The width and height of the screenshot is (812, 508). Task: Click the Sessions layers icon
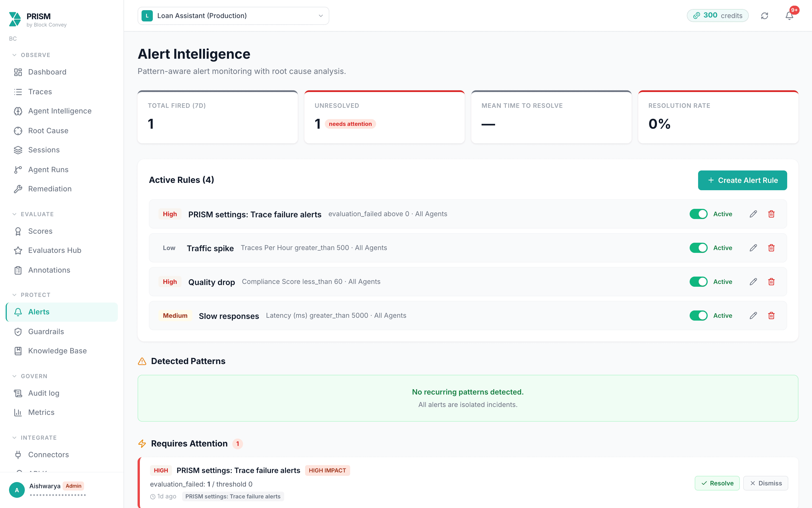coord(18,150)
